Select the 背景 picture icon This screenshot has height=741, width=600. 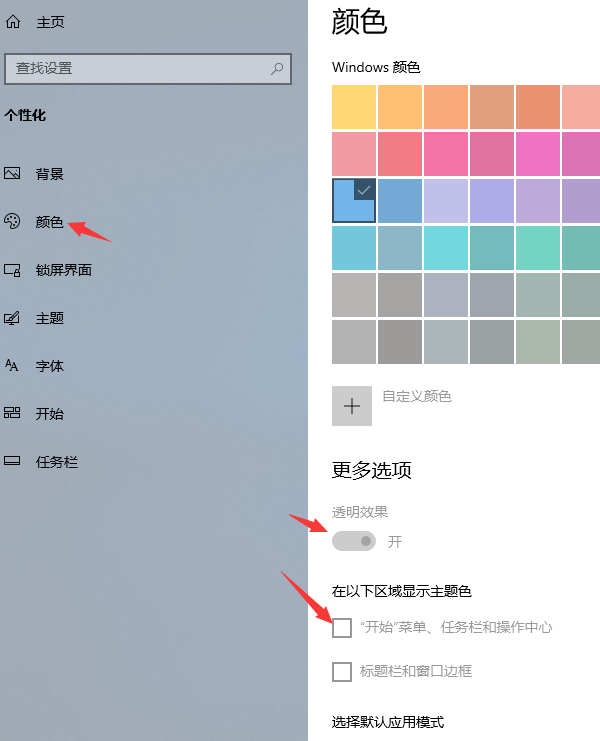coord(12,174)
